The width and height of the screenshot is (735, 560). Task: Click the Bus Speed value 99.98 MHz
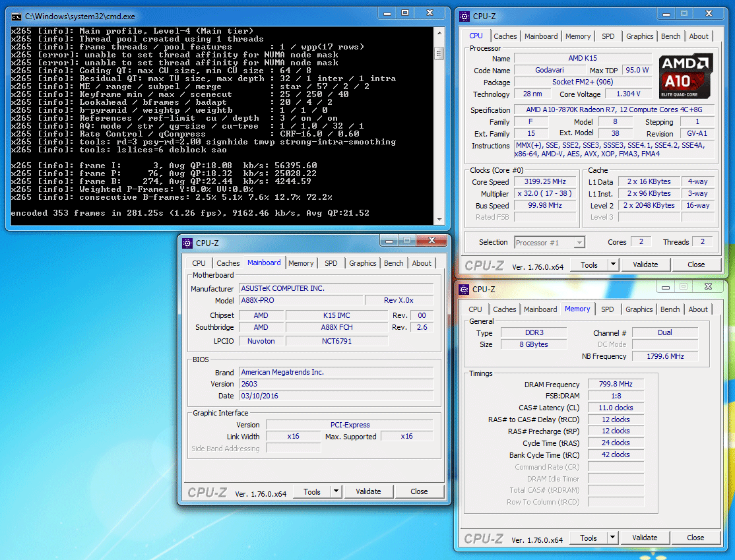[545, 205]
